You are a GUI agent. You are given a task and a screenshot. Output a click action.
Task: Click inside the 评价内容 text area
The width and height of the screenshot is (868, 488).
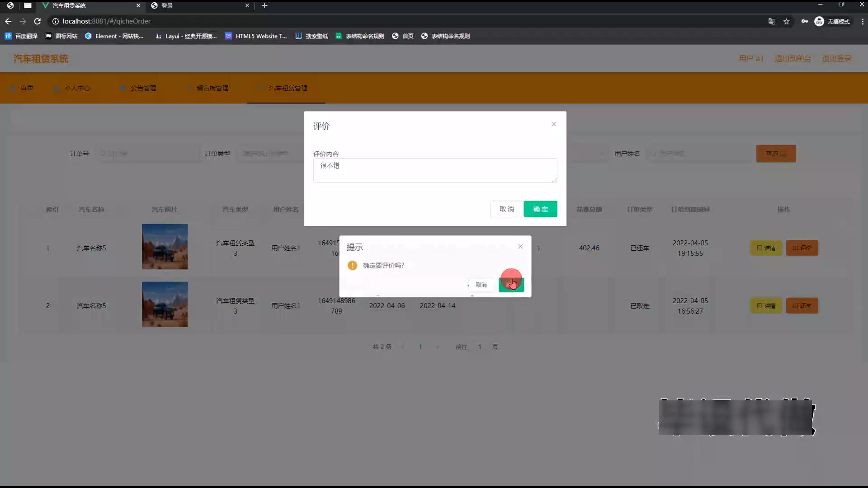click(434, 170)
